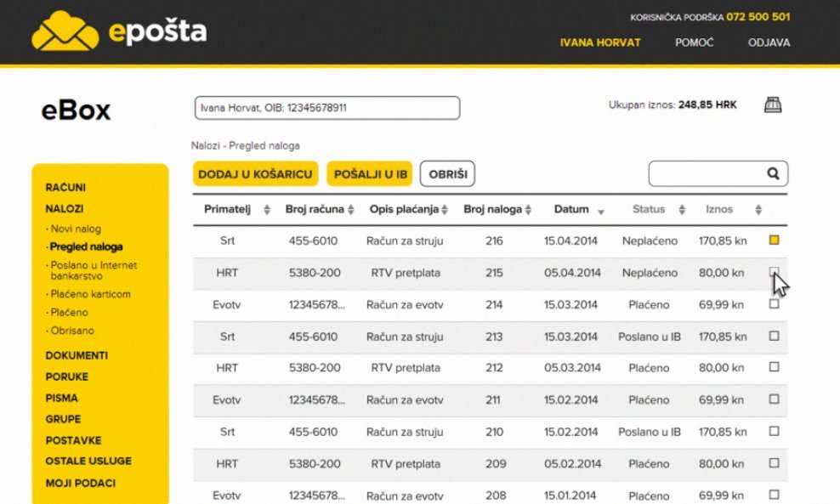Sort table by Opis plaćanja arrows
Screen dimensions: 840x504
(445, 210)
